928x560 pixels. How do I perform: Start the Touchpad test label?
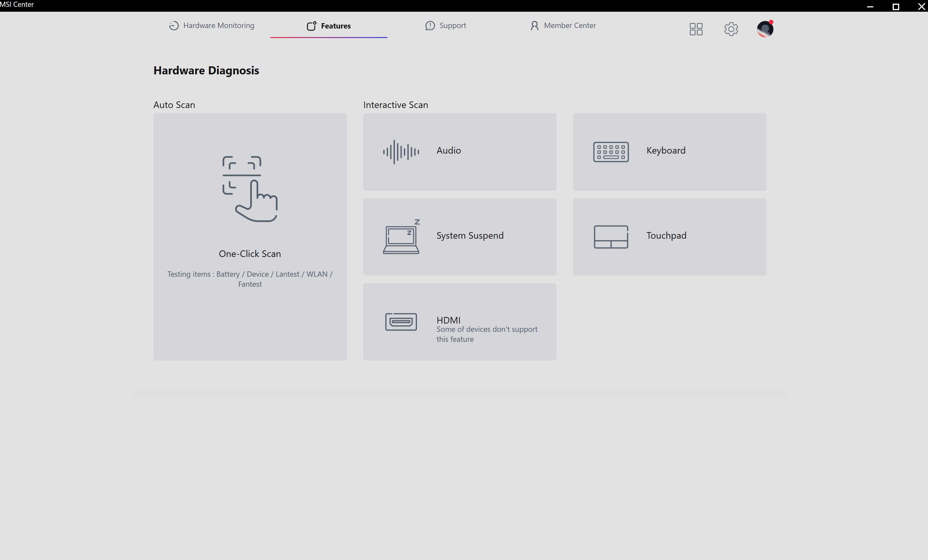tap(666, 235)
